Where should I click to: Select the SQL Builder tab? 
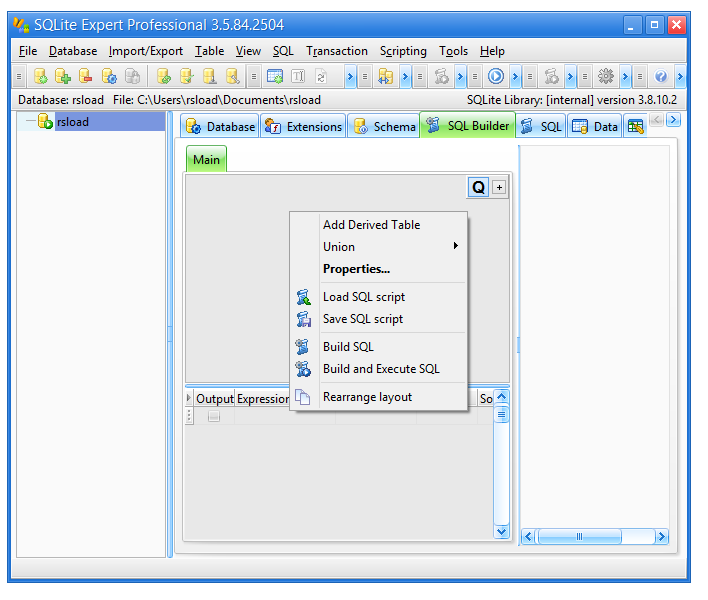[x=467, y=126]
